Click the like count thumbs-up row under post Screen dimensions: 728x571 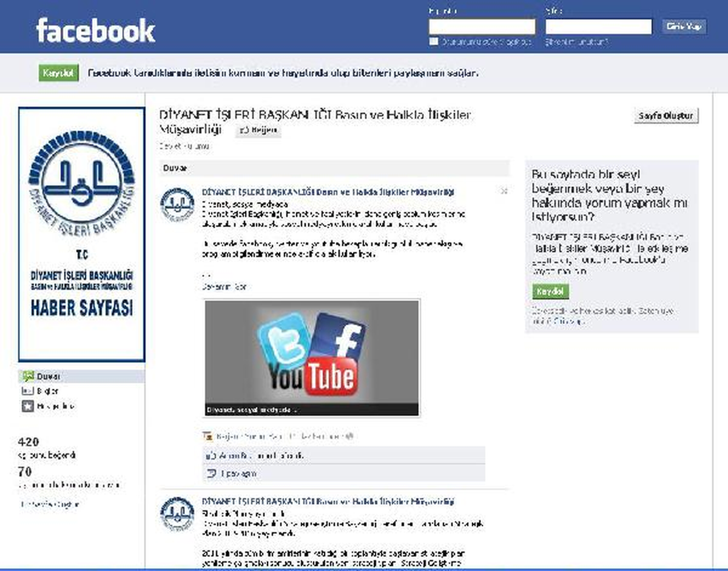click(343, 455)
